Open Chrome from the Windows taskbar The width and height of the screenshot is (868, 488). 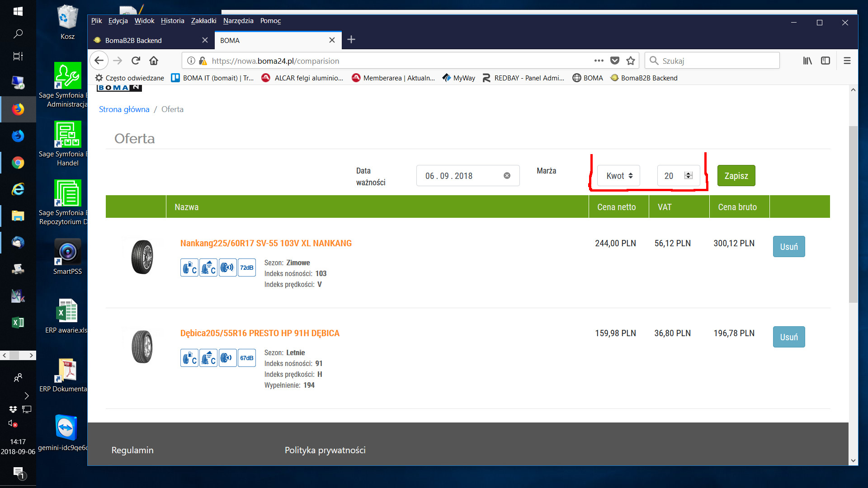click(18, 163)
